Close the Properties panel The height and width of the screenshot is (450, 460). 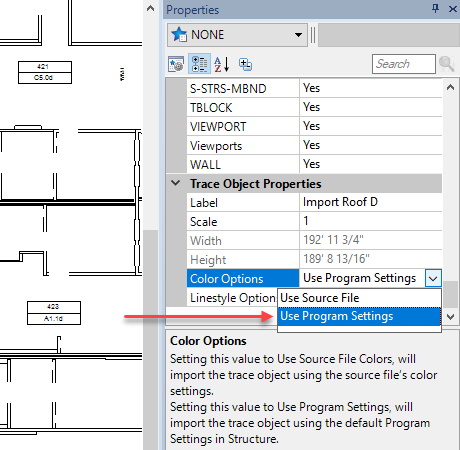[453, 9]
